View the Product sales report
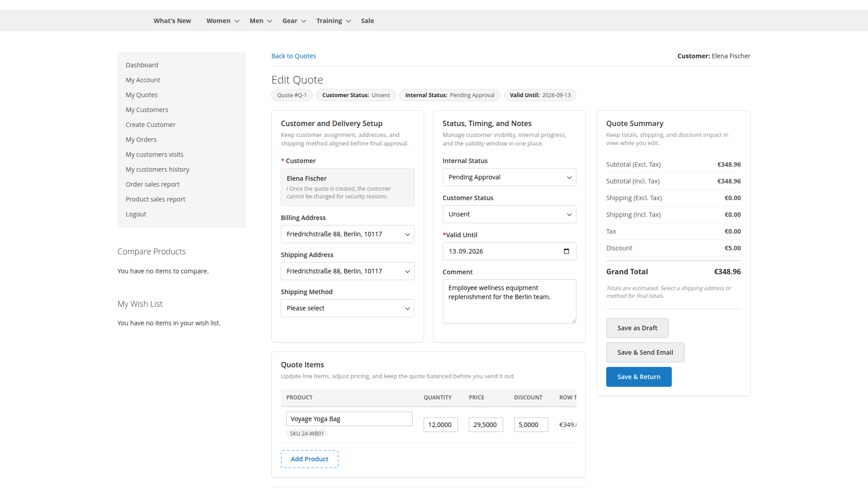The image size is (868, 488). click(x=156, y=199)
